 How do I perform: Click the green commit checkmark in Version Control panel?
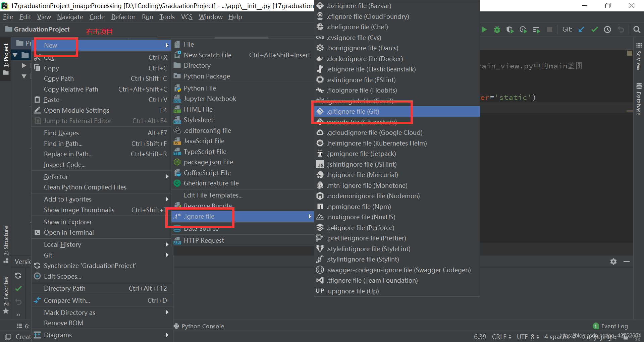(x=18, y=288)
